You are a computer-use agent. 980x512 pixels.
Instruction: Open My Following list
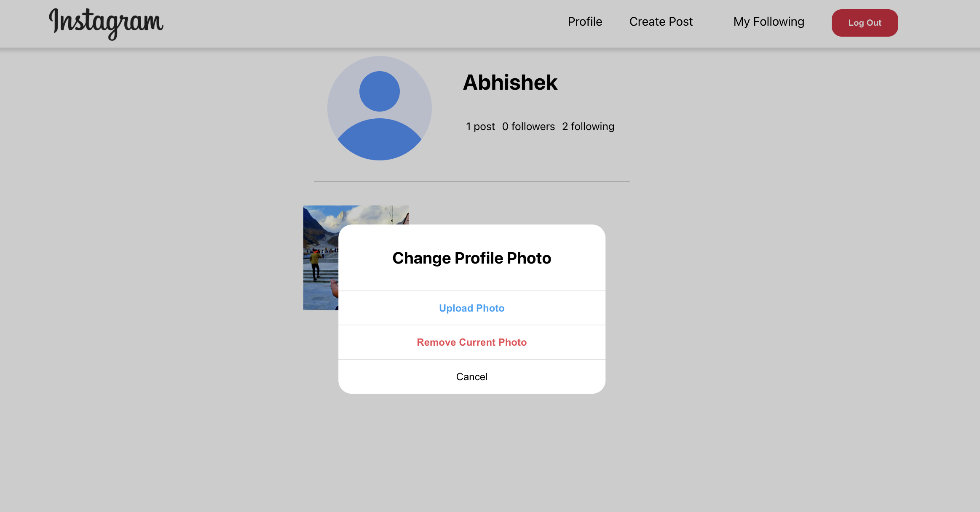coord(768,21)
